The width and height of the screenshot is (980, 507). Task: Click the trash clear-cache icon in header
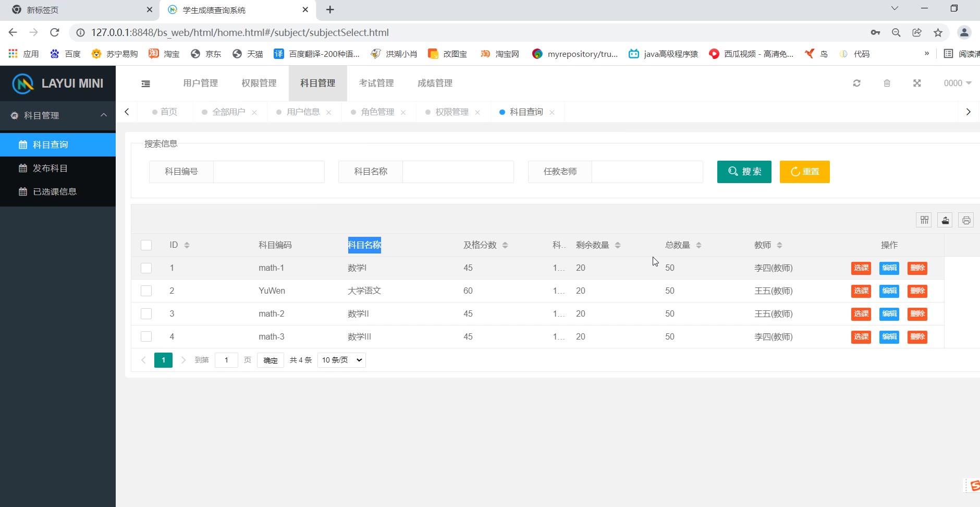(887, 83)
